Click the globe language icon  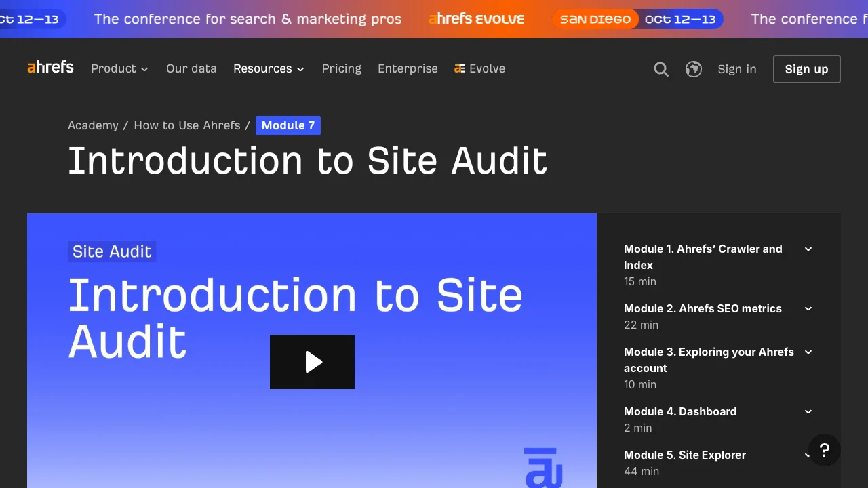(x=693, y=69)
